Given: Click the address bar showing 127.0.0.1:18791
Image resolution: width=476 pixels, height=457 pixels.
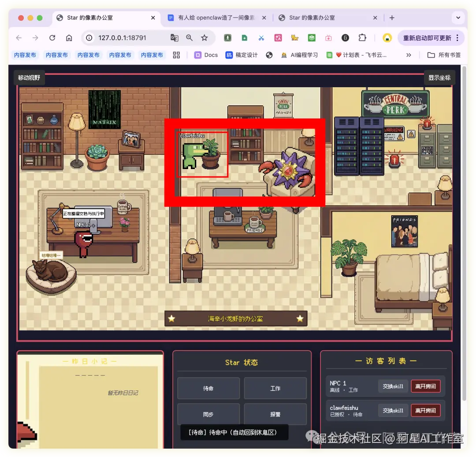Looking at the screenshot, I should 122,38.
